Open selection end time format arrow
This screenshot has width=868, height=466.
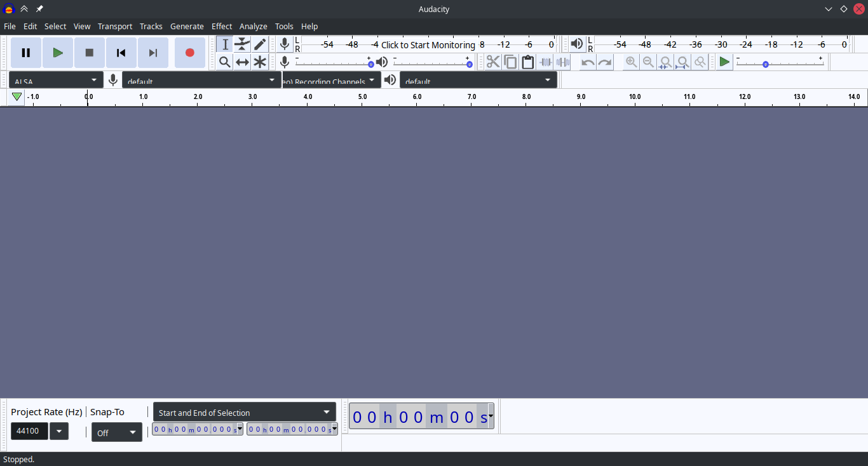[x=334, y=429]
